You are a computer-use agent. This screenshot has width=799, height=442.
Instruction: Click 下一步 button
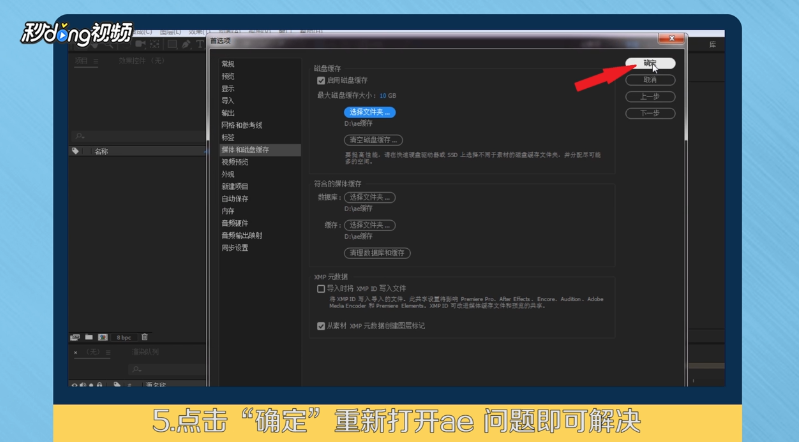coord(650,113)
